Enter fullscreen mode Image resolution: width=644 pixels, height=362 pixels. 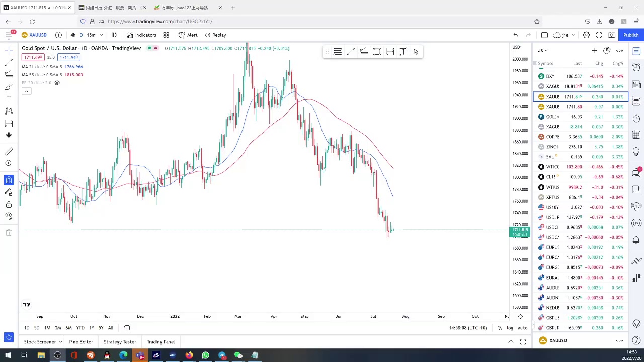[x=599, y=35]
